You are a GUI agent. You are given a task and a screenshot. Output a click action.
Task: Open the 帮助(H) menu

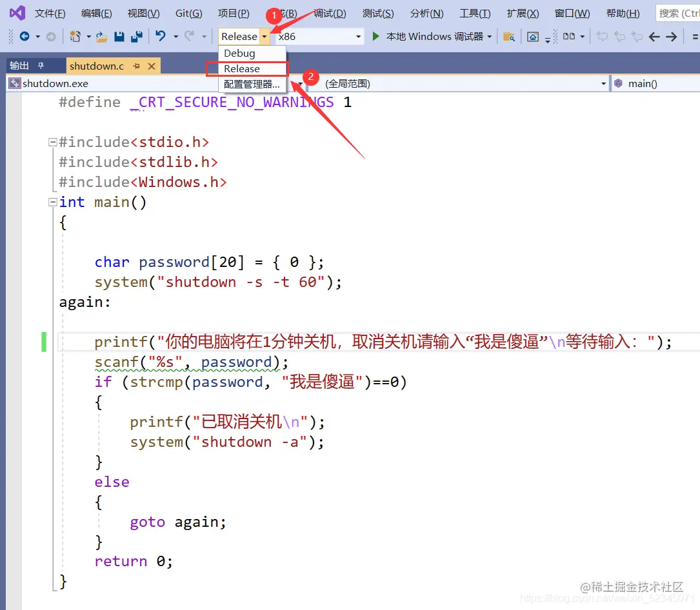(x=623, y=14)
